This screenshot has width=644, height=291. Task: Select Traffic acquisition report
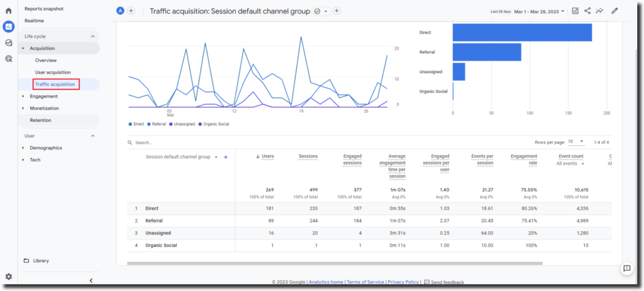[55, 84]
